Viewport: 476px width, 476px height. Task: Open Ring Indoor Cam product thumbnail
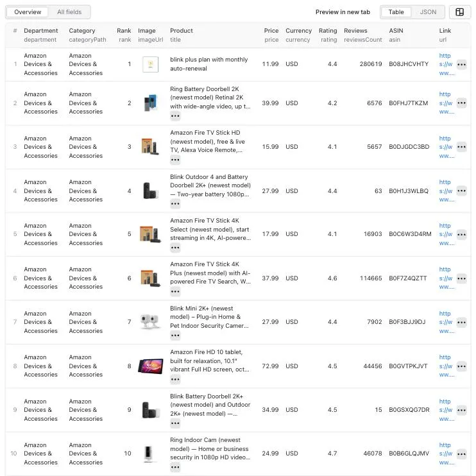coord(148,454)
